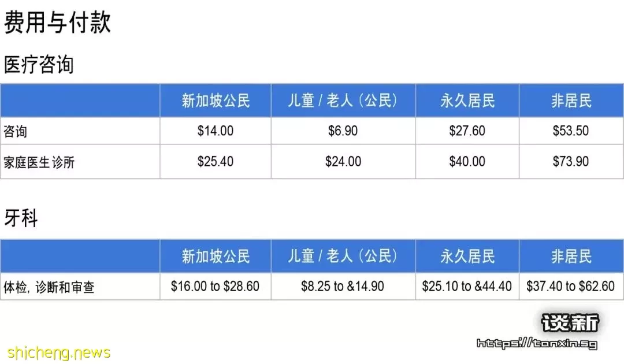The image size is (624, 364).
Task: Click the 牙科 section heading
Action: point(21,218)
